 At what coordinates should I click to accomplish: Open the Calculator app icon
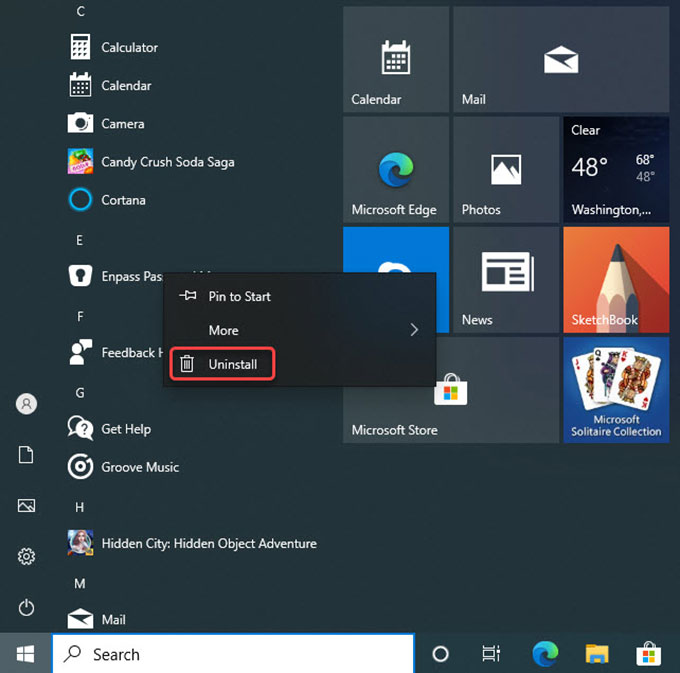[80, 47]
